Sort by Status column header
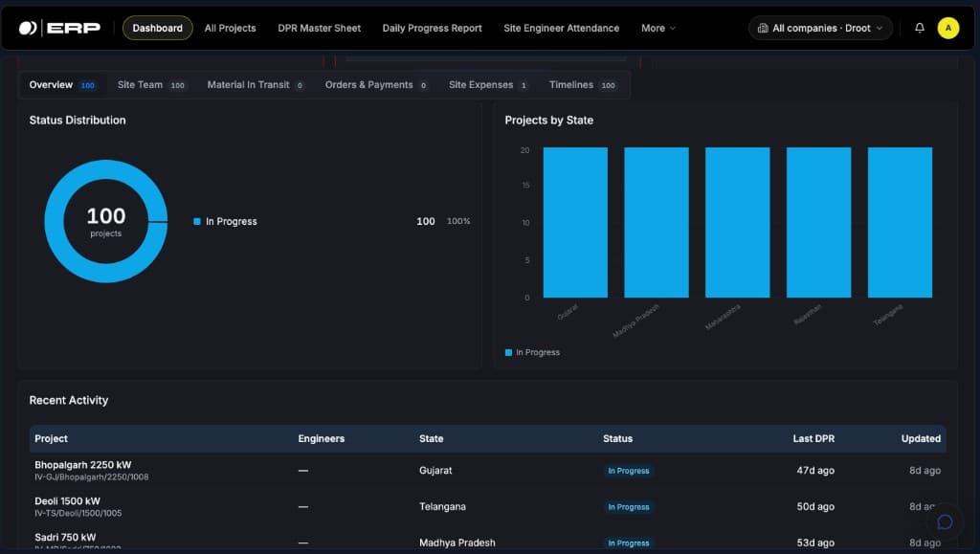The height and width of the screenshot is (554, 980). click(617, 438)
